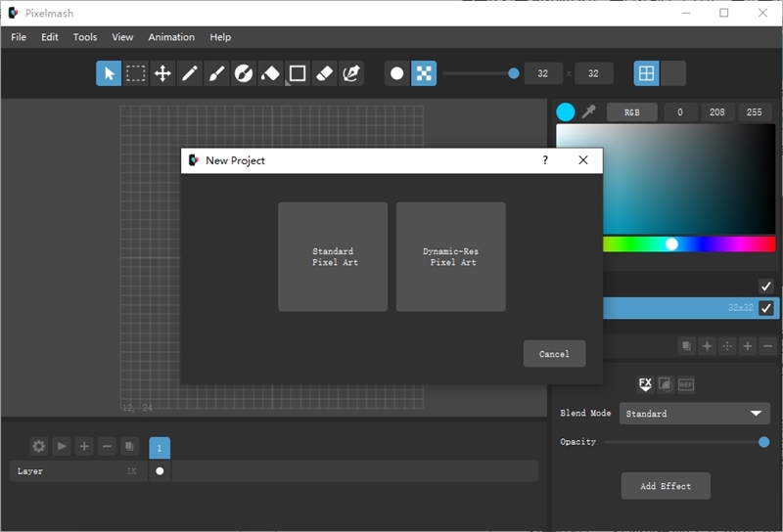
Task: Click the cyan current color swatch
Action: pyautogui.click(x=566, y=111)
